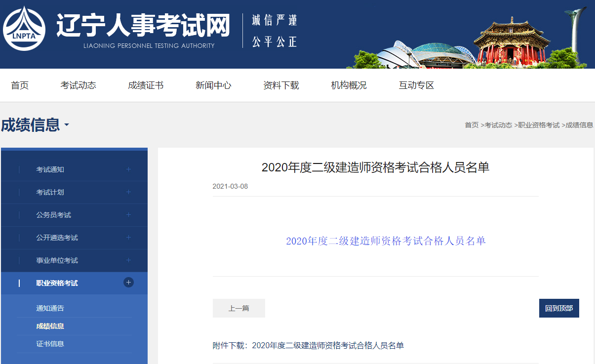
Task: Expand the 考试计划 sidebar section
Action: pos(128,192)
